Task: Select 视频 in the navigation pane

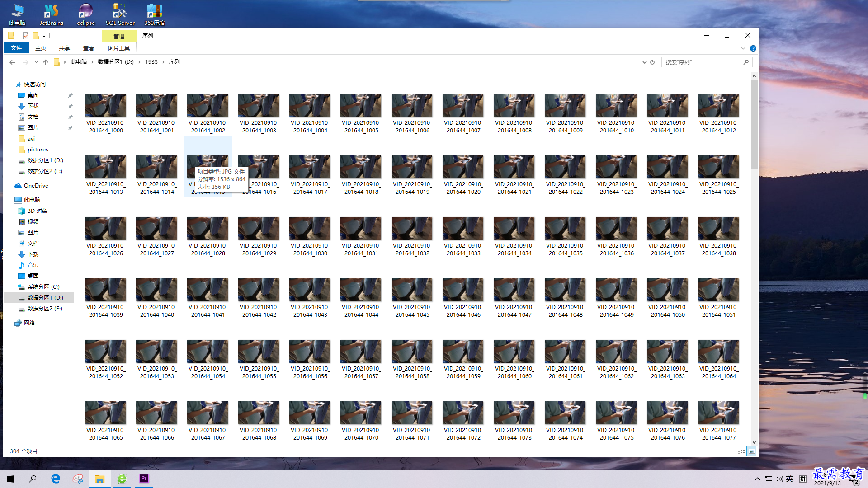Action: pyautogui.click(x=33, y=222)
